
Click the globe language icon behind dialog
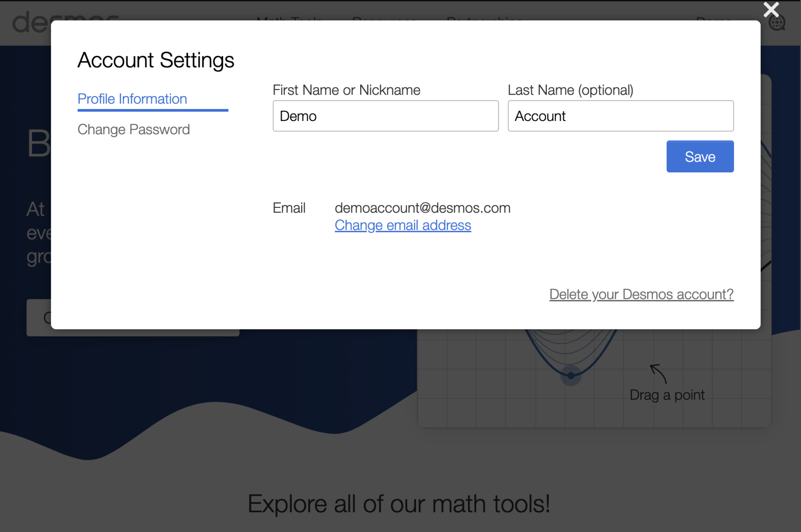click(x=777, y=23)
